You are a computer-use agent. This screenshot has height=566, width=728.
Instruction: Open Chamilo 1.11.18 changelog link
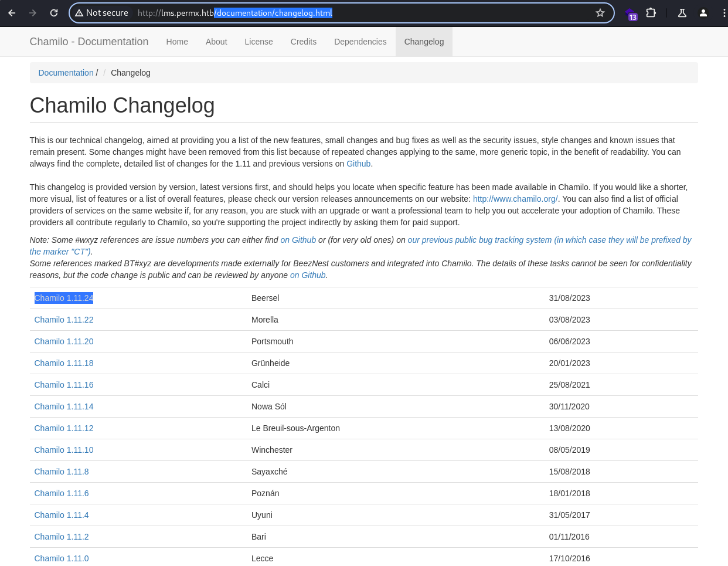click(x=64, y=363)
